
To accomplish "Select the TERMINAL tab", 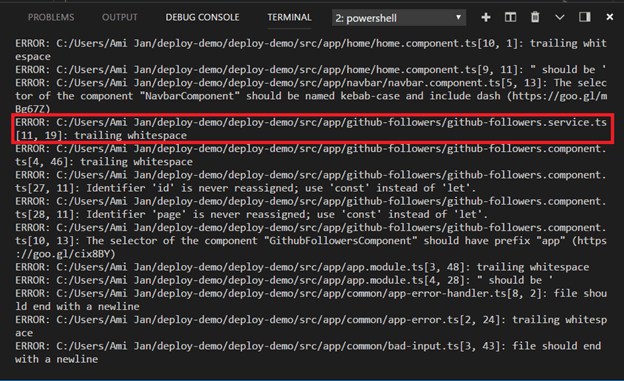I will pyautogui.click(x=289, y=18).
